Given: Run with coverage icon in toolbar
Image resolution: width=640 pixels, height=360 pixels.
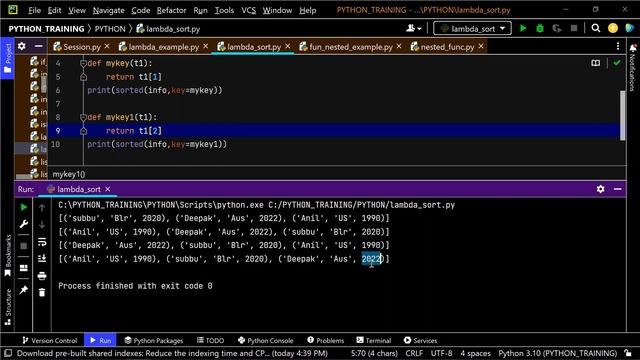Looking at the screenshot, I should pyautogui.click(x=557, y=28).
